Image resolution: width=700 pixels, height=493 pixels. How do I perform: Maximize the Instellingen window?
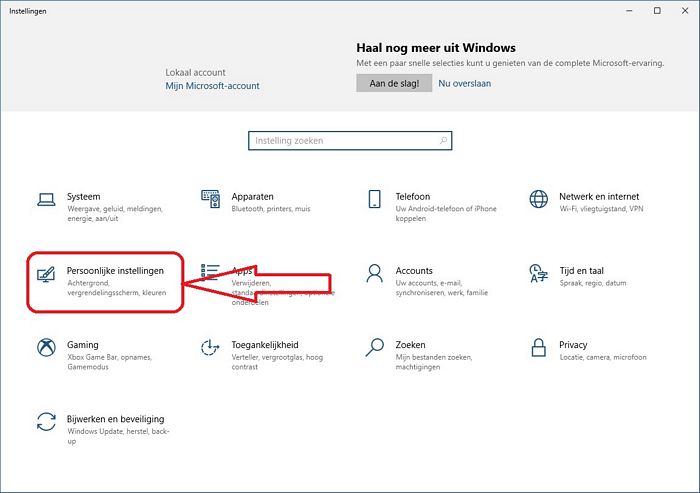657,11
